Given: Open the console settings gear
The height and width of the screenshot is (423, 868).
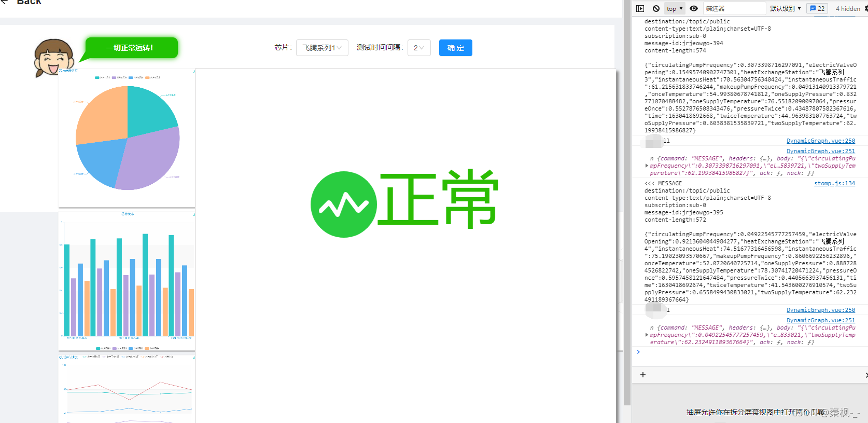Looking at the screenshot, I should coord(865,8).
